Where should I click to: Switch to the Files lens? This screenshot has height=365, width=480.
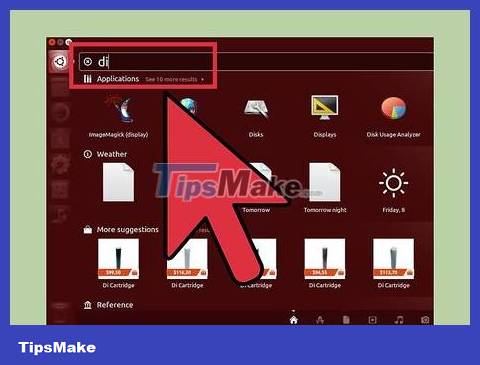tap(346, 320)
